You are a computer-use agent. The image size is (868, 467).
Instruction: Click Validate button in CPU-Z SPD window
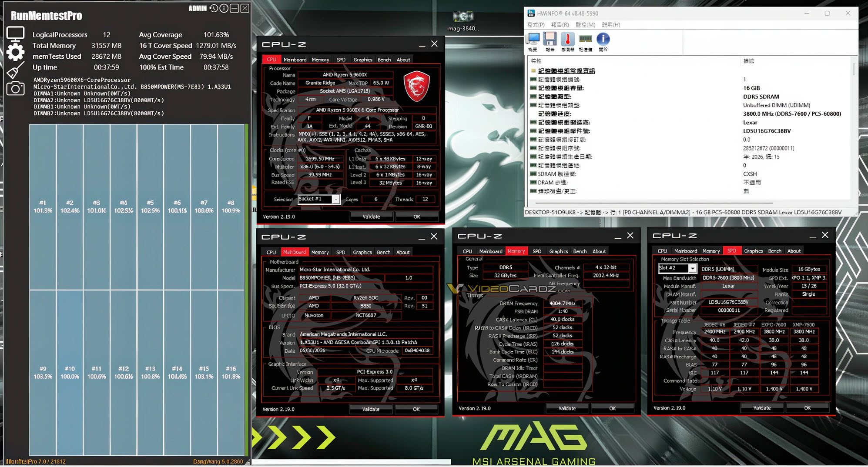point(762,408)
